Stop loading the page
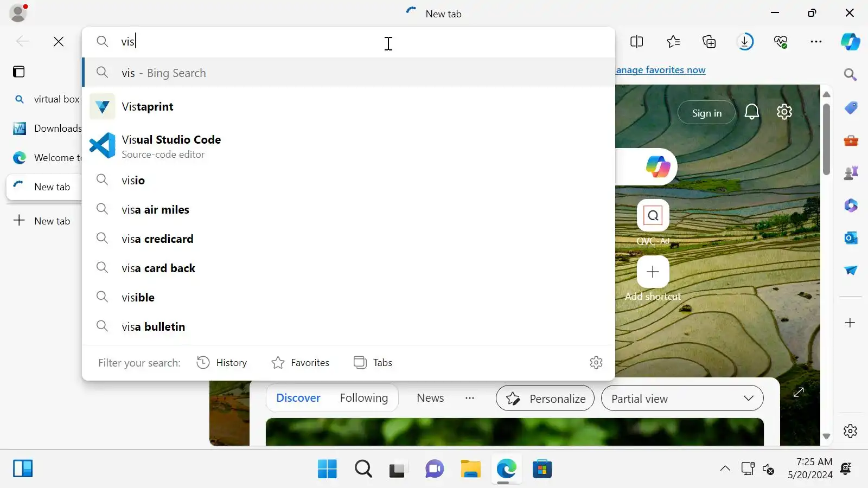Viewport: 868px width, 488px height. (59, 42)
